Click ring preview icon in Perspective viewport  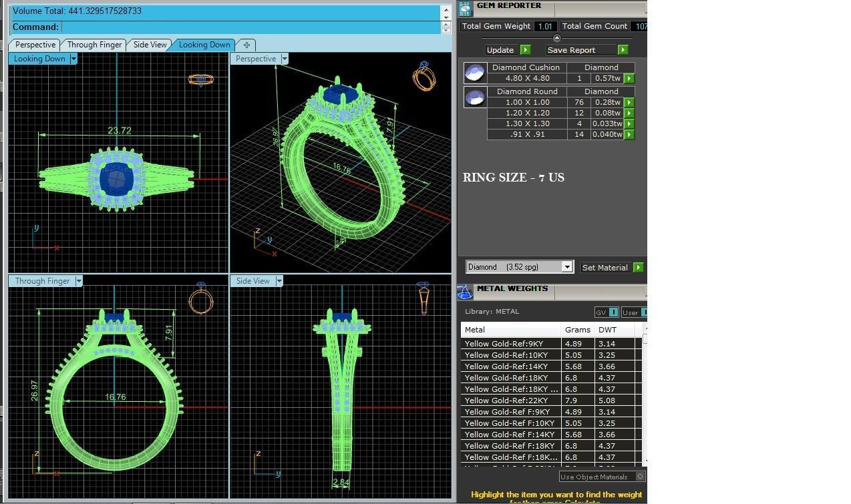coord(424,76)
